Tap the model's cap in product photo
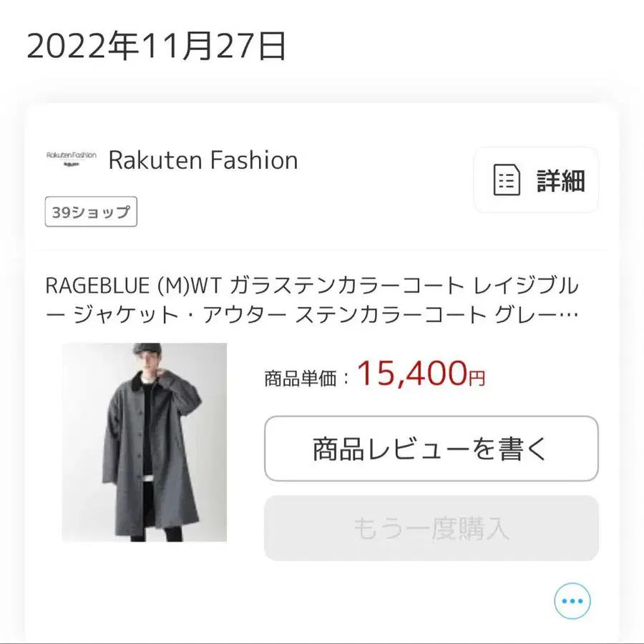 149,352
